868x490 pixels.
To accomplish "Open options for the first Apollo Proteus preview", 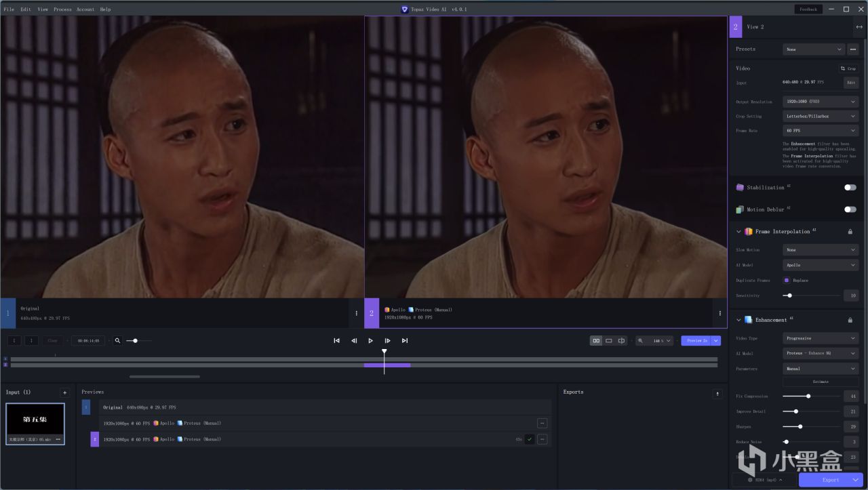I will [x=542, y=423].
